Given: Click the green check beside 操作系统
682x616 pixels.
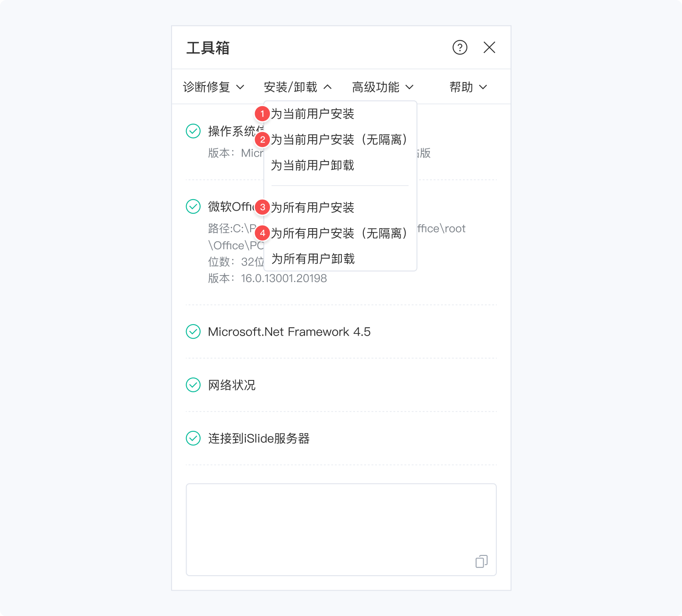Looking at the screenshot, I should coord(193,131).
